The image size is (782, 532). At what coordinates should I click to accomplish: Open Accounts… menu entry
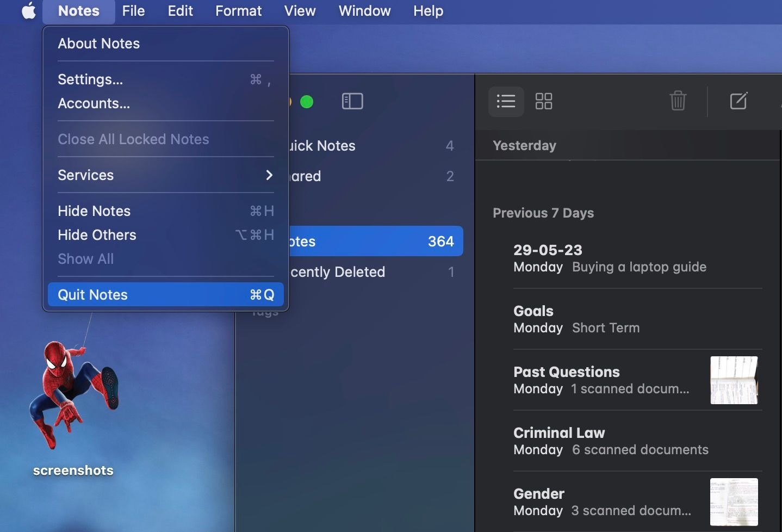pos(165,103)
